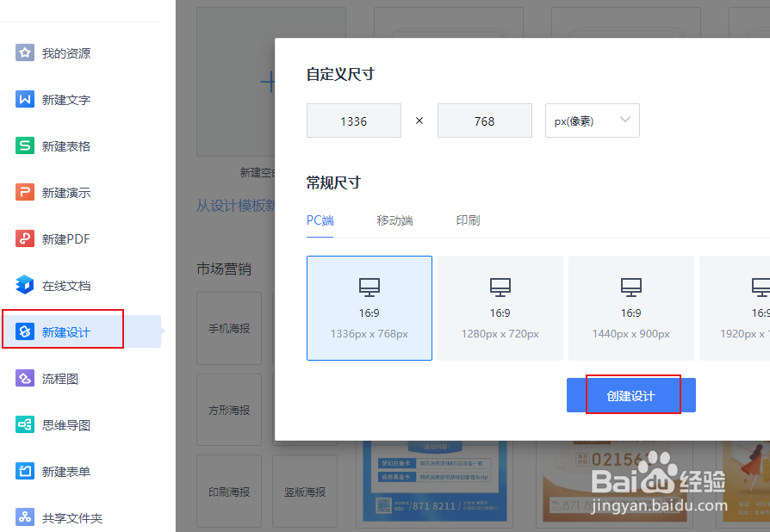Select 在线文档 label in sidebar
Screen dimensions: 770x532
(x=66, y=286)
